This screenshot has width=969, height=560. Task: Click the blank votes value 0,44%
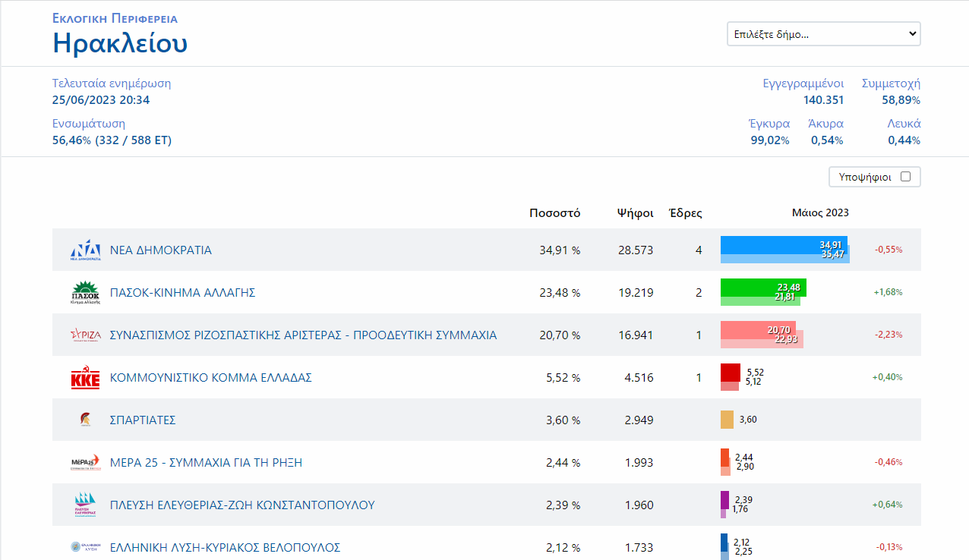(904, 140)
